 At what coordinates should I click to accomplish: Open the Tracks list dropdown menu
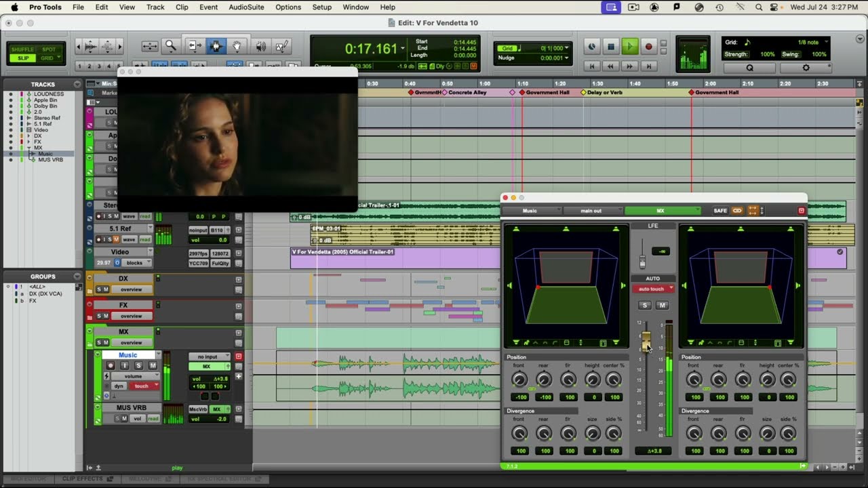click(77, 85)
